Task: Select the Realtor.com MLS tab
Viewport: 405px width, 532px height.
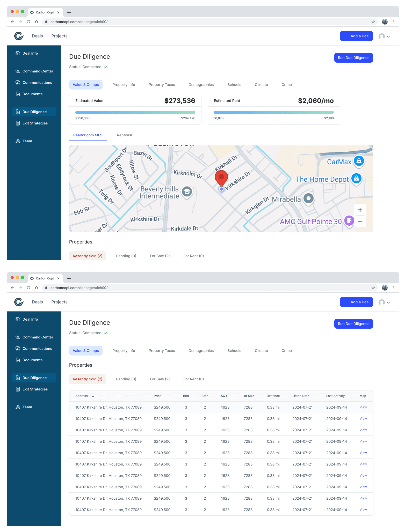Action: (x=88, y=135)
